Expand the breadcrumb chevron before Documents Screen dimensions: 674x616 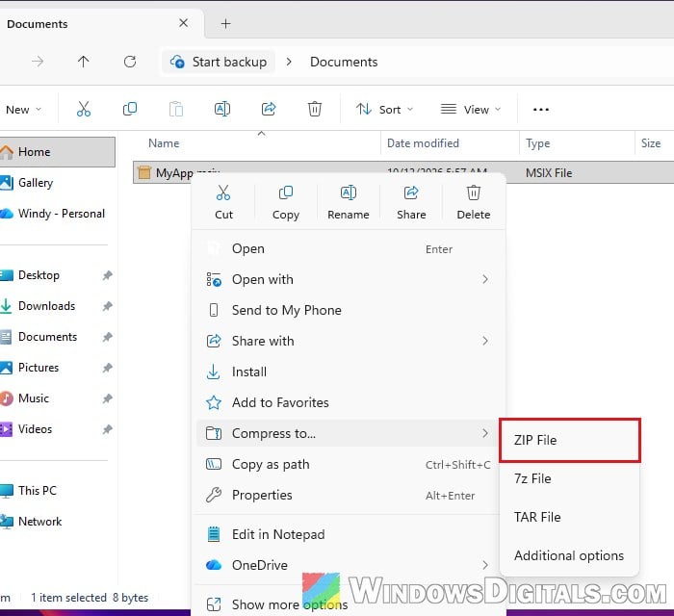(x=289, y=62)
